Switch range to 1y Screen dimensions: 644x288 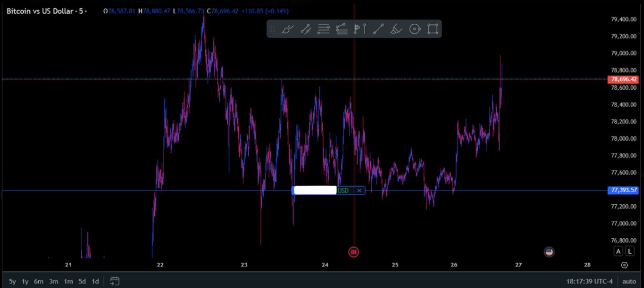point(25,281)
